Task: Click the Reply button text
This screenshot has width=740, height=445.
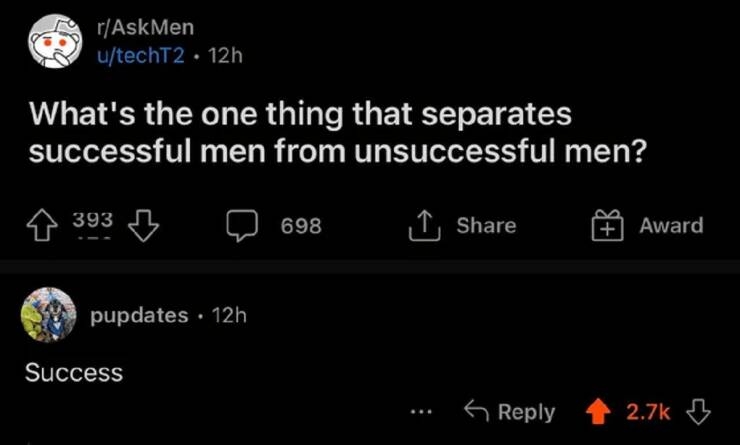Action: pyautogui.click(x=526, y=412)
